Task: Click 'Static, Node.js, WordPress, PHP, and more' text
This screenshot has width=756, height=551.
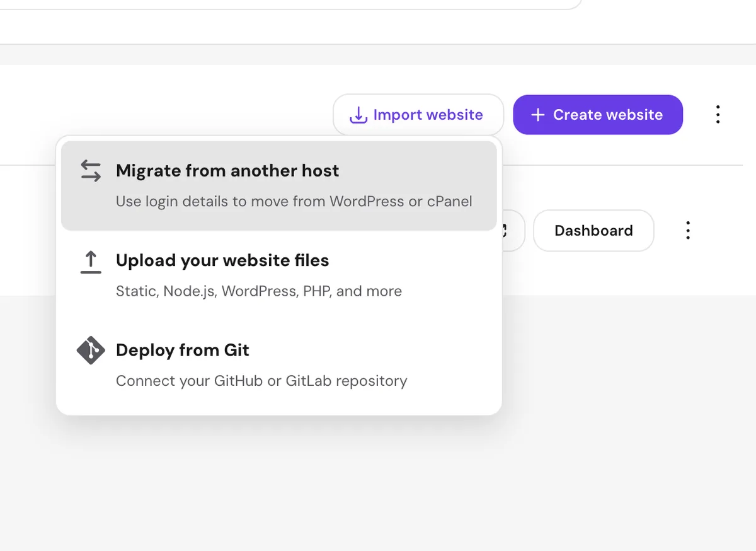Action: [x=259, y=291]
